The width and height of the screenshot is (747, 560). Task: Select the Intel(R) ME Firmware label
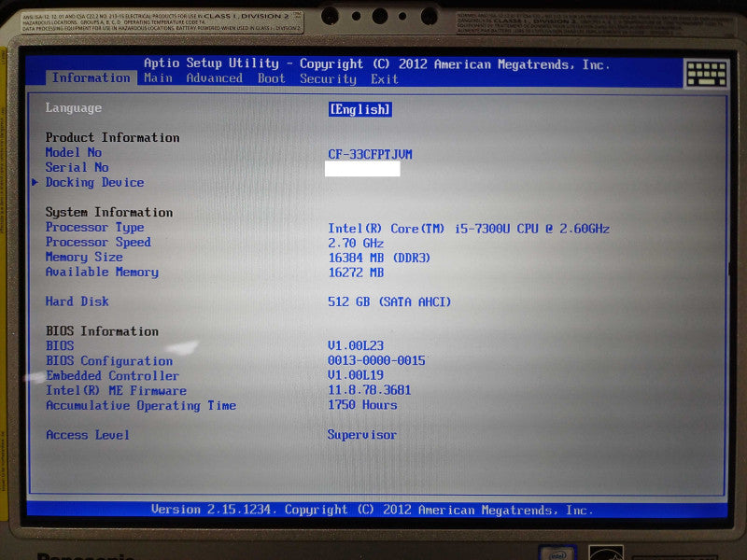coord(116,390)
